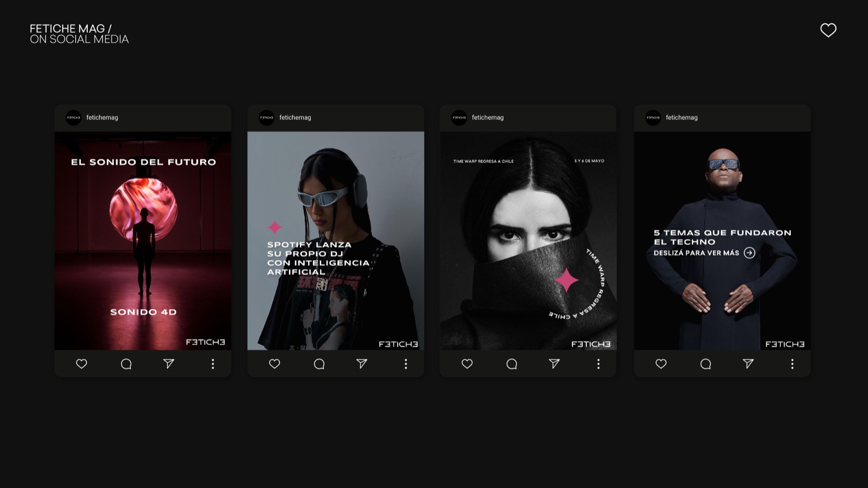Image resolution: width=868 pixels, height=488 pixels.
Task: Click the 5 Temas Que Fundaron El Techno headline
Action: point(723,237)
